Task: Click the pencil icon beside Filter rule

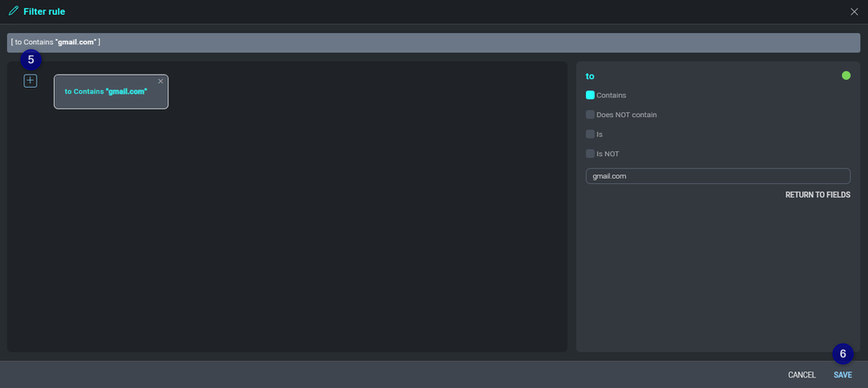Action: (13, 11)
